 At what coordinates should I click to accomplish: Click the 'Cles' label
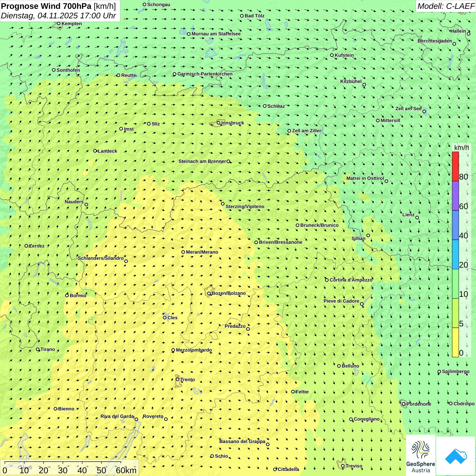click(172, 318)
